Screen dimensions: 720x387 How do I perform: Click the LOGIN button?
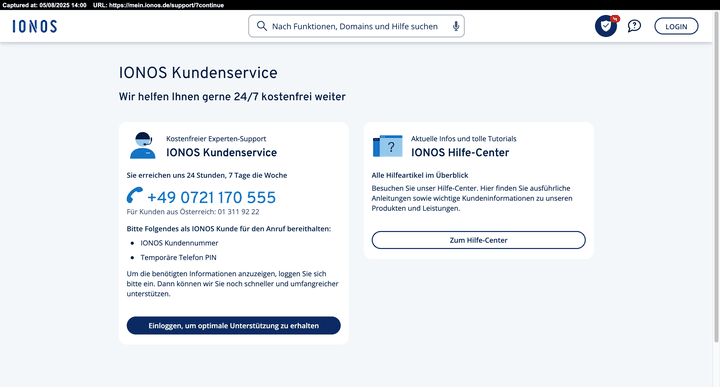click(676, 26)
